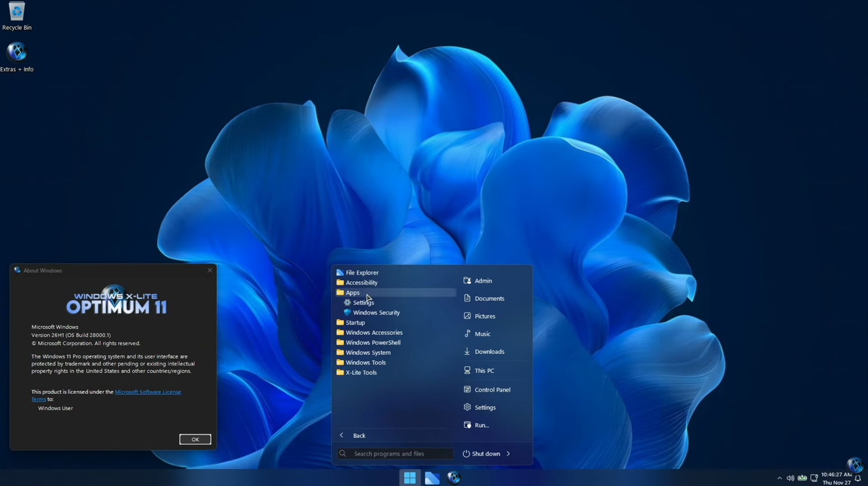Click the X-Lite orb above the tray clock
868x486 pixels.
[x=855, y=464]
